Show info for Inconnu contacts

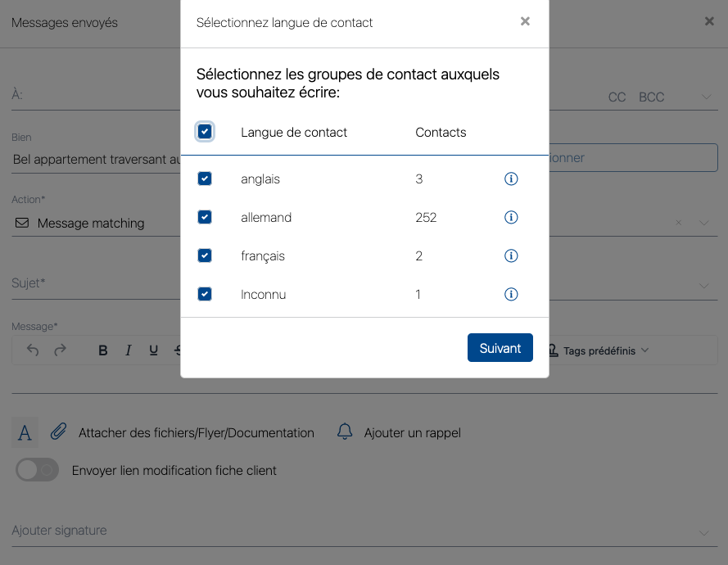coord(511,294)
